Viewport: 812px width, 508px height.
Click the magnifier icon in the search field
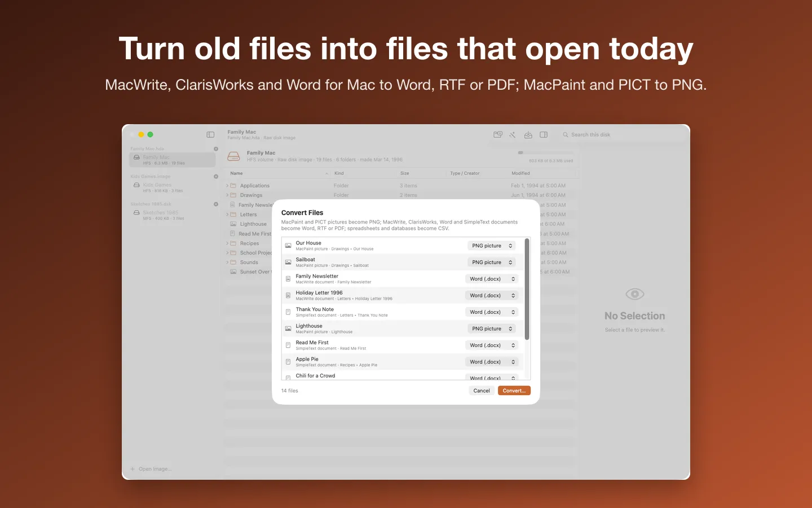point(566,135)
